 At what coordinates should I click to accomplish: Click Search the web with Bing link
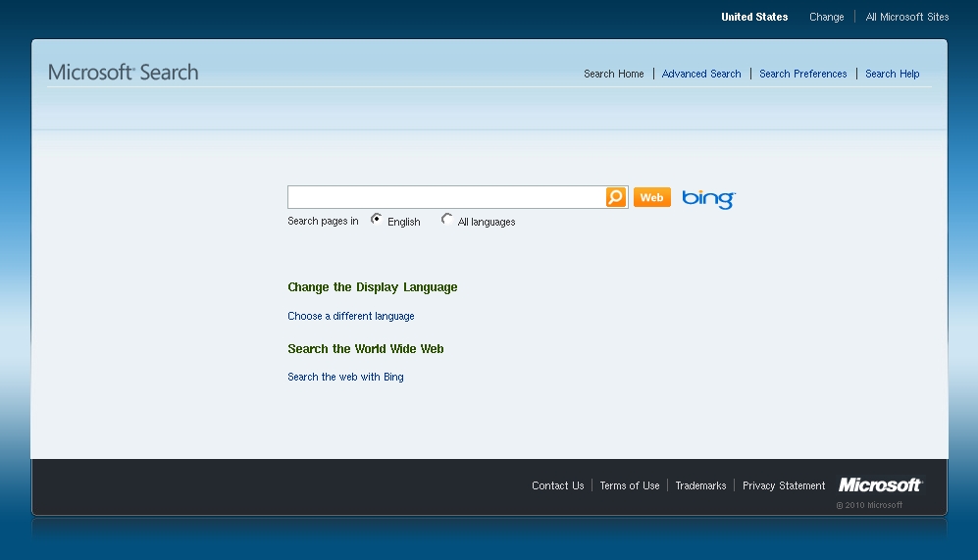pos(345,377)
